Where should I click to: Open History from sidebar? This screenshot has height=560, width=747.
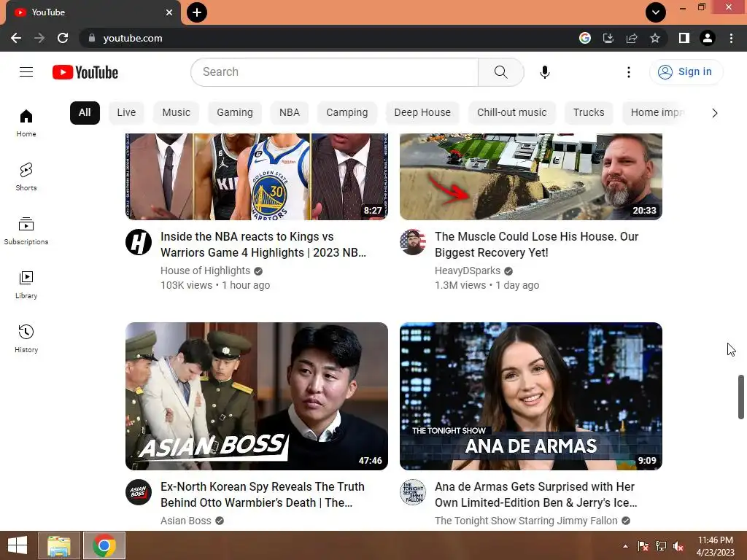(26, 338)
